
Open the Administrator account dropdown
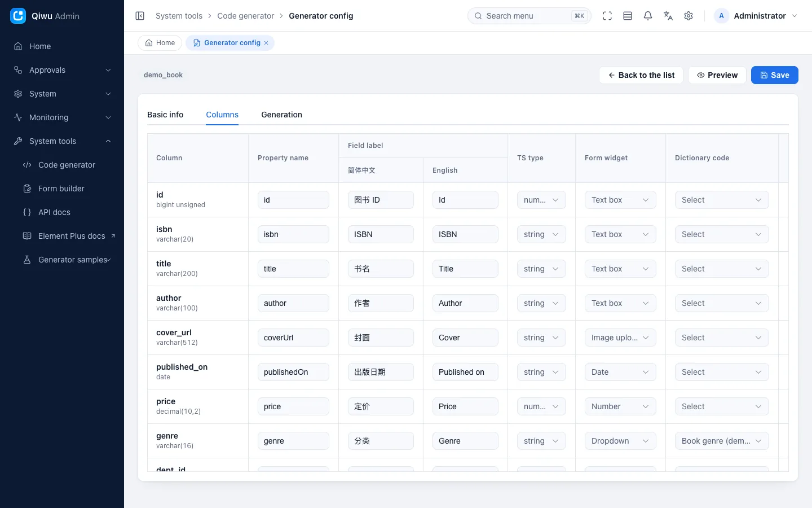tap(756, 16)
